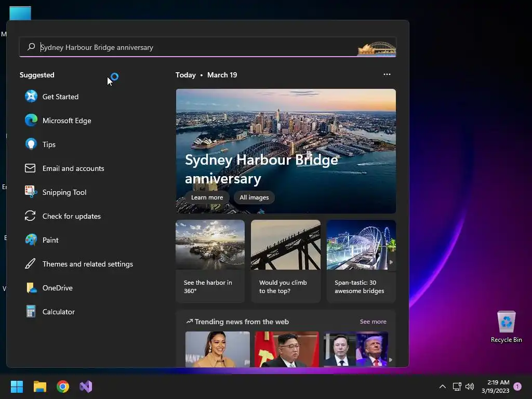Viewport: 532px width, 399px height.
Task: Open Email and accounts envelope icon
Action: pyautogui.click(x=30, y=168)
